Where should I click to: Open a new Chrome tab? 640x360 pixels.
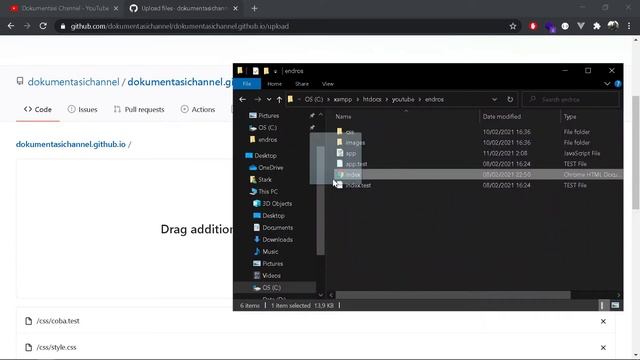point(254,8)
